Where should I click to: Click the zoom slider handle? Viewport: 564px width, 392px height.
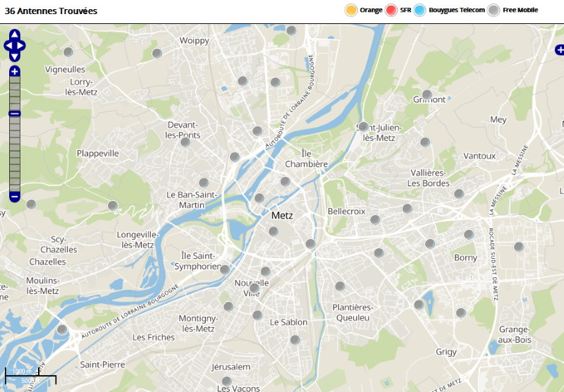[15, 114]
